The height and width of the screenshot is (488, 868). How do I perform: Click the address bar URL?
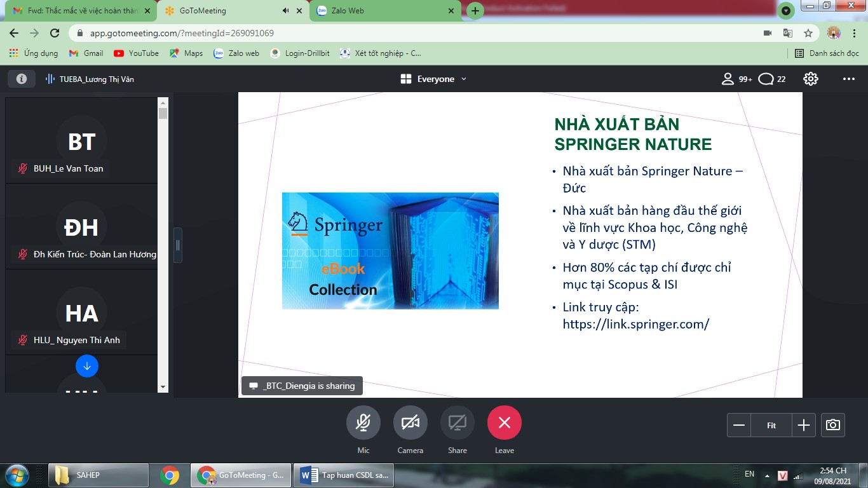pos(182,33)
